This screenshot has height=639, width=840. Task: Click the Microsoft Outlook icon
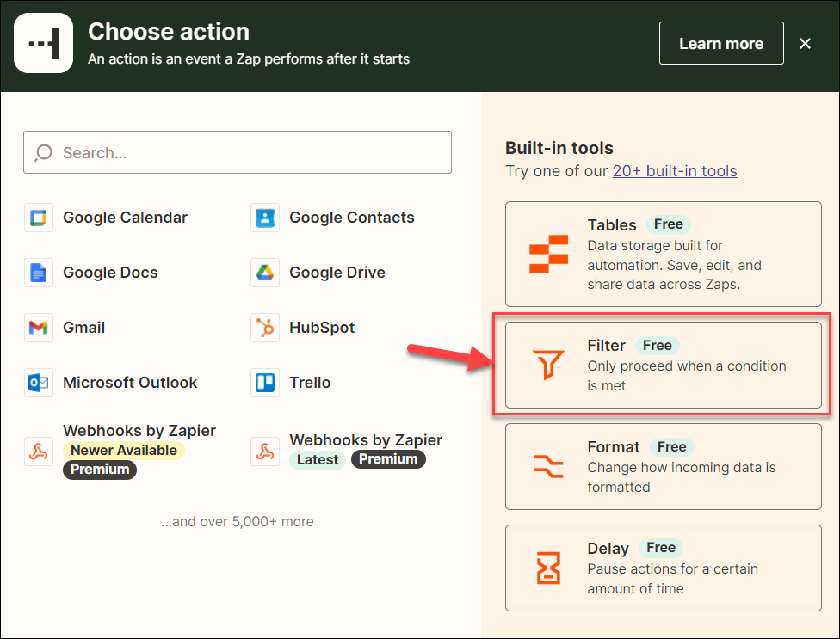pos(39,383)
